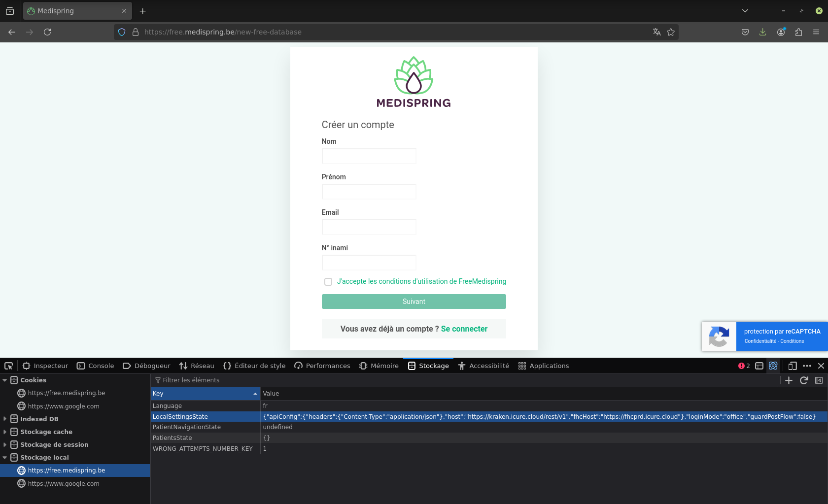Screen dimensions: 828x504
Task: Click the Se connecter link
Action: (x=464, y=329)
